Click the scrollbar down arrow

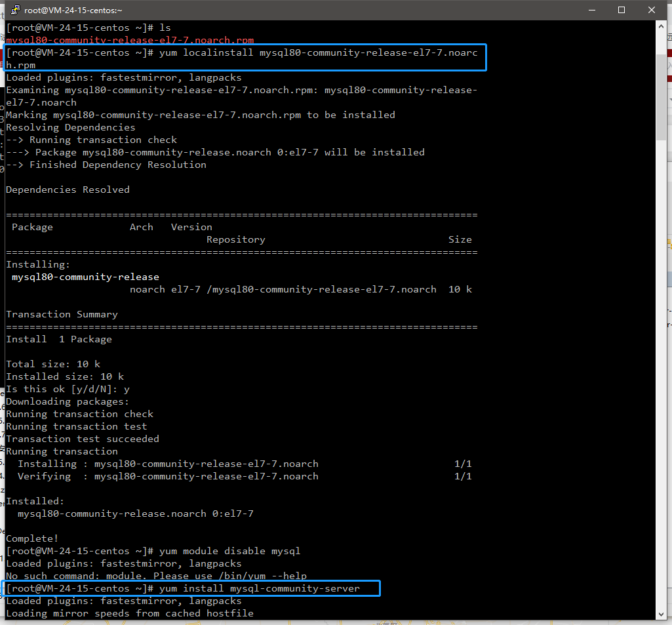662,615
